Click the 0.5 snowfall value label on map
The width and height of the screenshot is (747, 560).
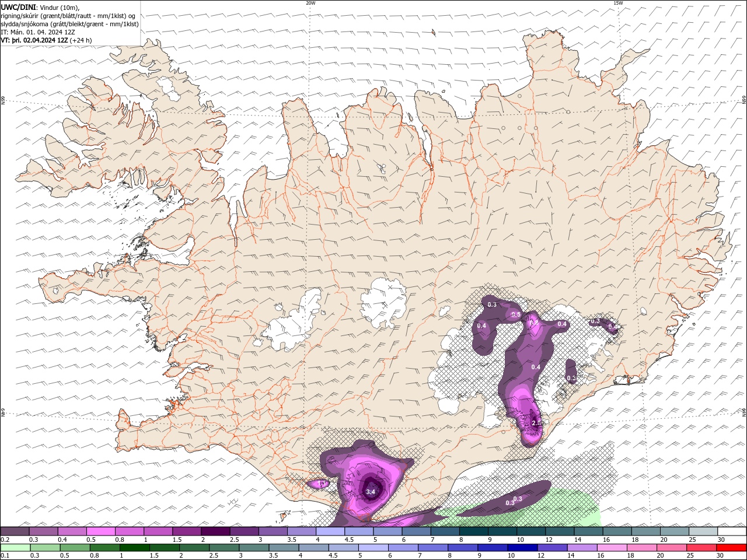(516, 314)
